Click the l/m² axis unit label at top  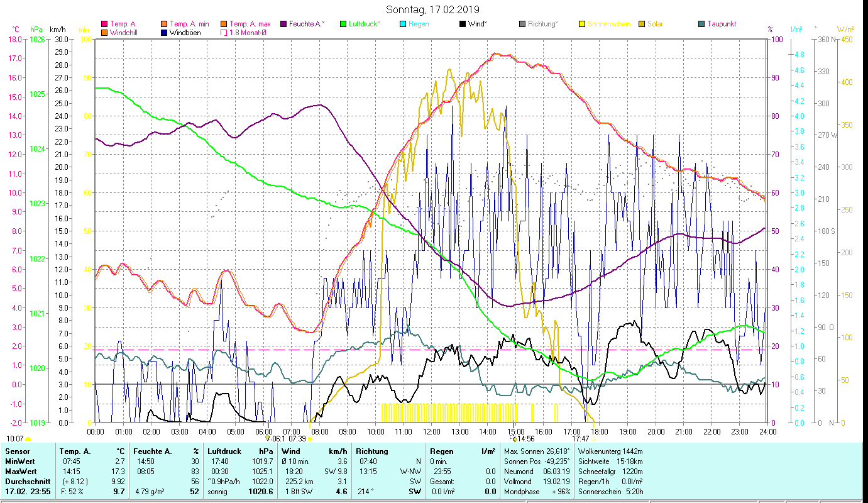coord(796,30)
